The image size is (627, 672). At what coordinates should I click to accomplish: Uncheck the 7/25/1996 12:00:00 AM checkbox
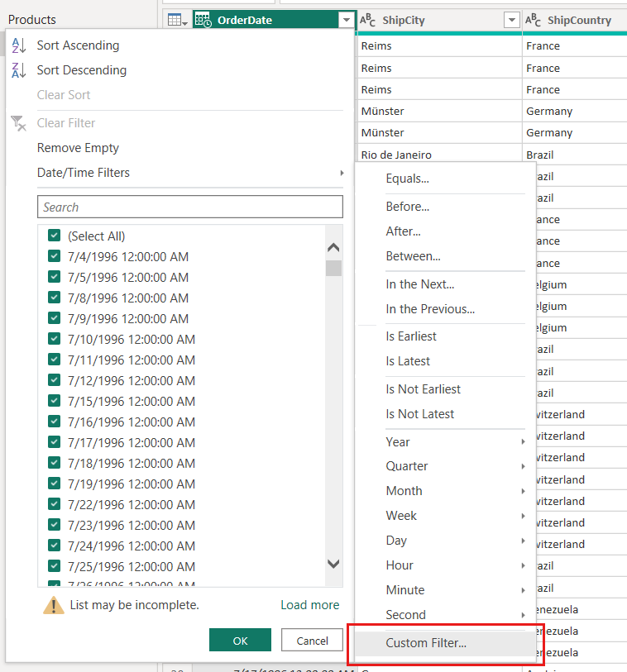point(54,565)
